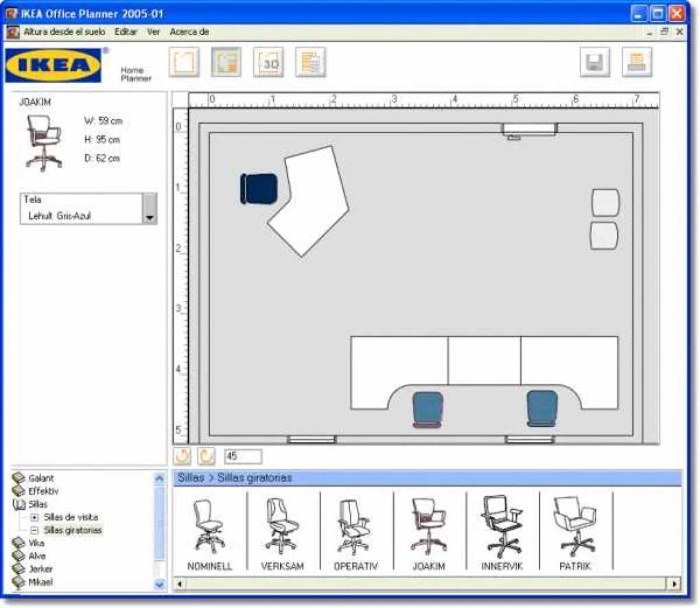Minimize the inner document window
700x608 pixels.
pos(649,32)
